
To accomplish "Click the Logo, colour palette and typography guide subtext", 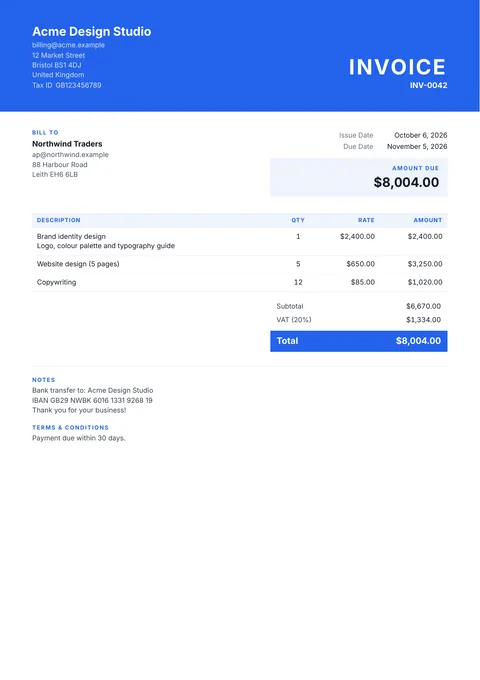I will [106, 246].
